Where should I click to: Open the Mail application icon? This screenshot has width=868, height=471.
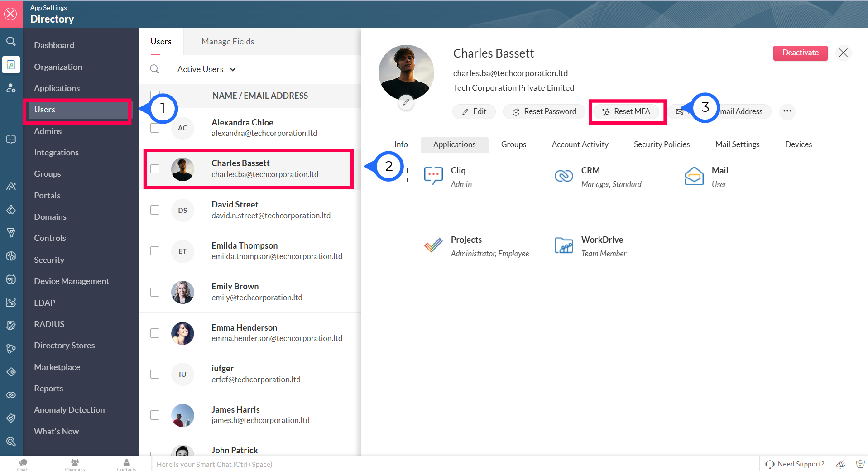694,176
